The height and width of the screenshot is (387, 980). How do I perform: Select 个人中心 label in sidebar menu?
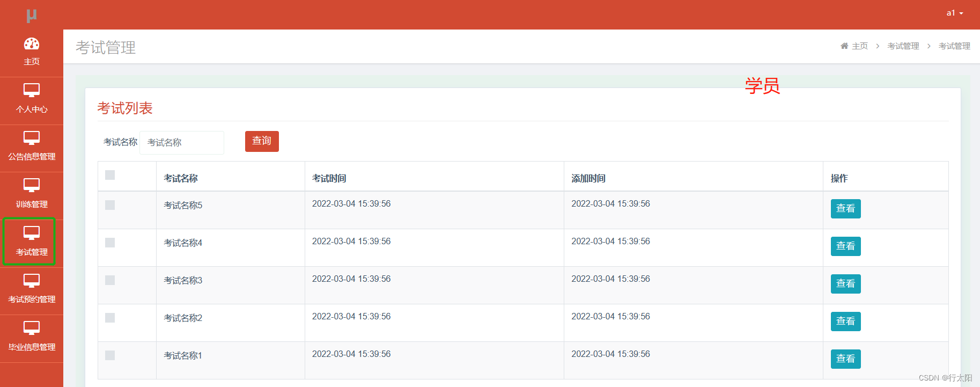tap(32, 109)
